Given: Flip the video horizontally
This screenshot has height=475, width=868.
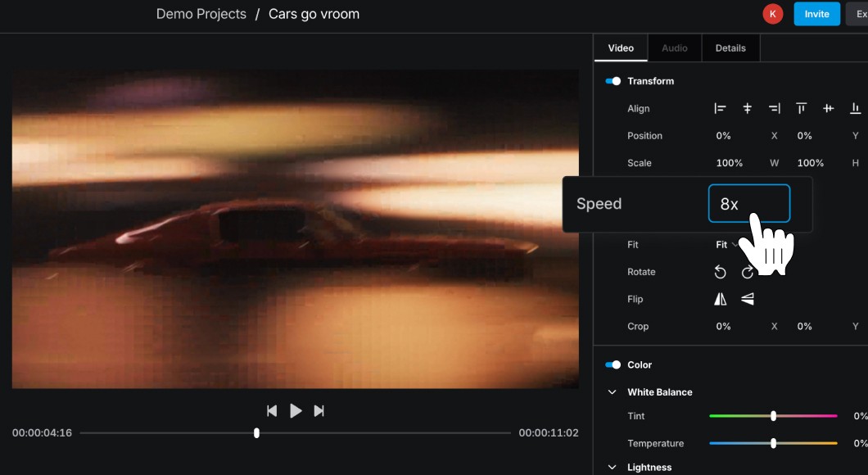Looking at the screenshot, I should tap(721, 299).
